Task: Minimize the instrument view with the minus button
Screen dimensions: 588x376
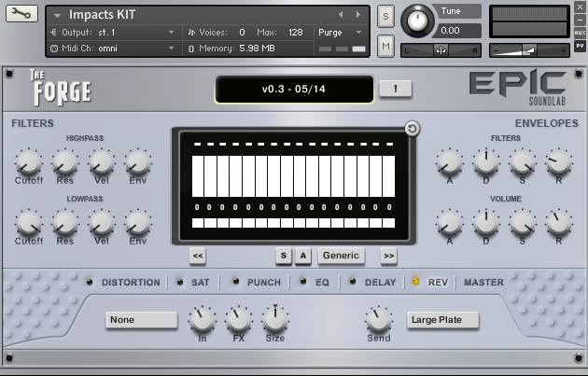Action: point(580,20)
